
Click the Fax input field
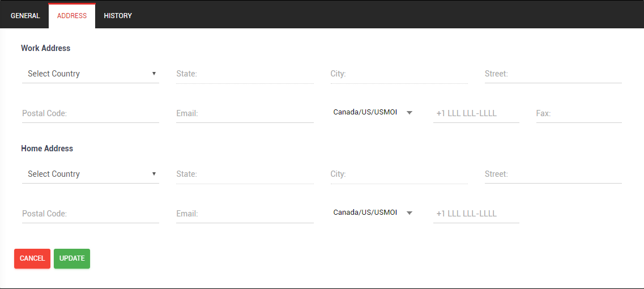coord(578,113)
